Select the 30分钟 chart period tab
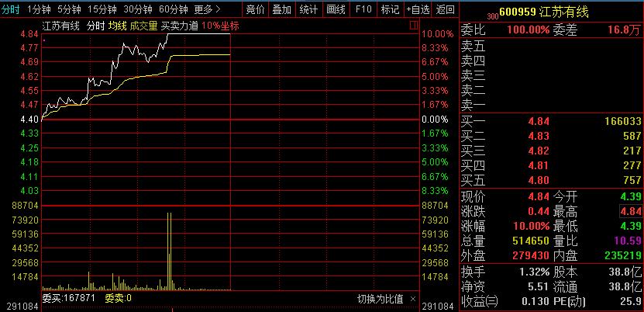Viewport: 644px width, 312px height. coord(138,9)
